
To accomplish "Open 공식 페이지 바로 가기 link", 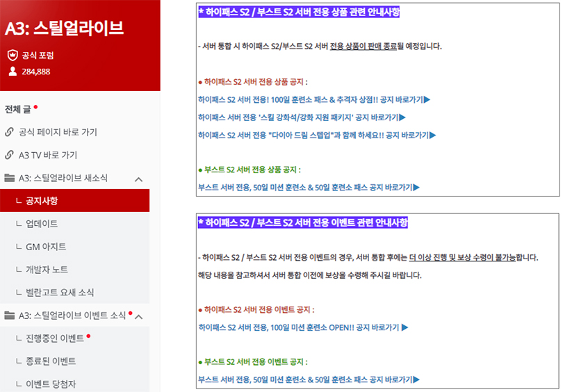I will (58, 132).
